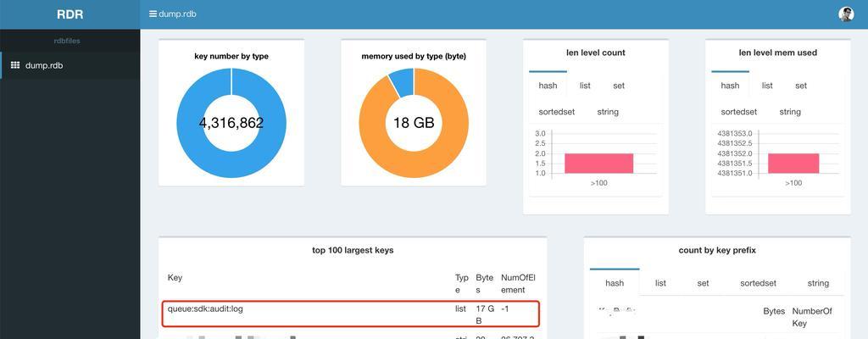The height and width of the screenshot is (339, 868).
Task: Click the grid icon beside dump.rdb in the sidebar
Action: pos(15,65)
